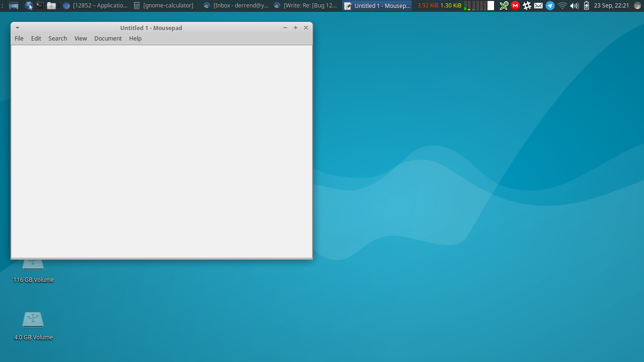Screen dimensions: 644x362
Task: Open the Document menu
Action: point(108,39)
